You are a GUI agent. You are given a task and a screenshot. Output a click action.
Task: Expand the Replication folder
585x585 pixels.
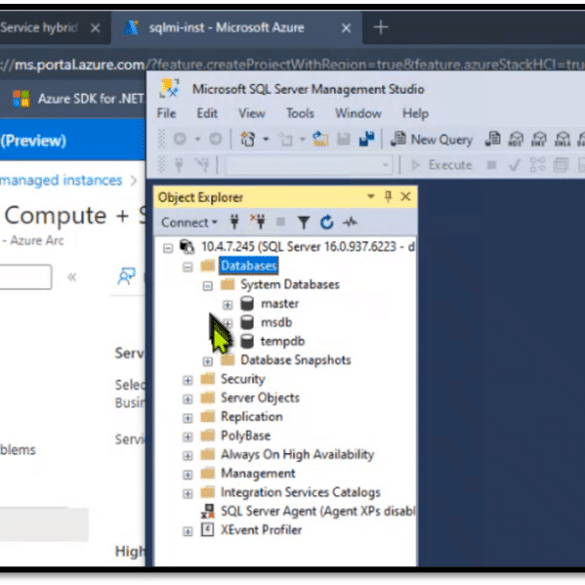click(188, 418)
